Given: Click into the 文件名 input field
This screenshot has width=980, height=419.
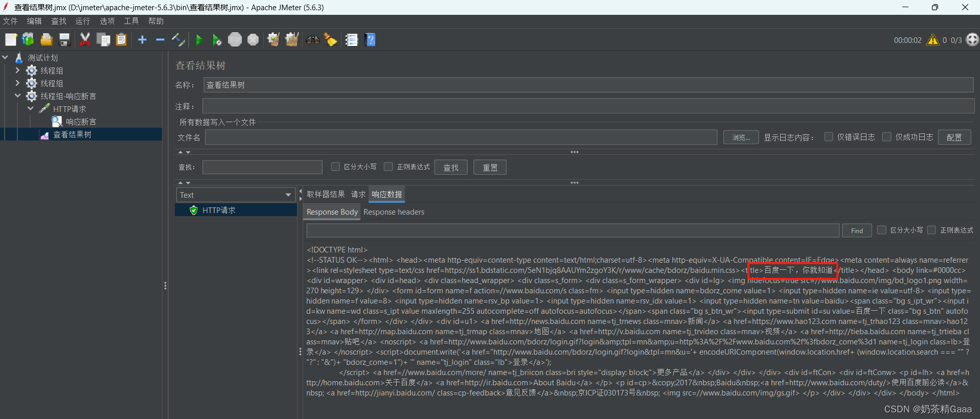Looking at the screenshot, I should pyautogui.click(x=461, y=137).
